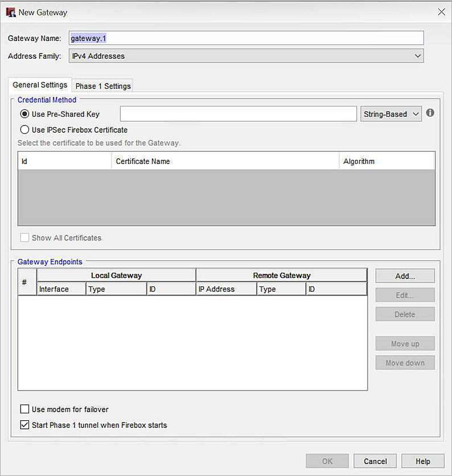Click the Move up button

point(405,344)
